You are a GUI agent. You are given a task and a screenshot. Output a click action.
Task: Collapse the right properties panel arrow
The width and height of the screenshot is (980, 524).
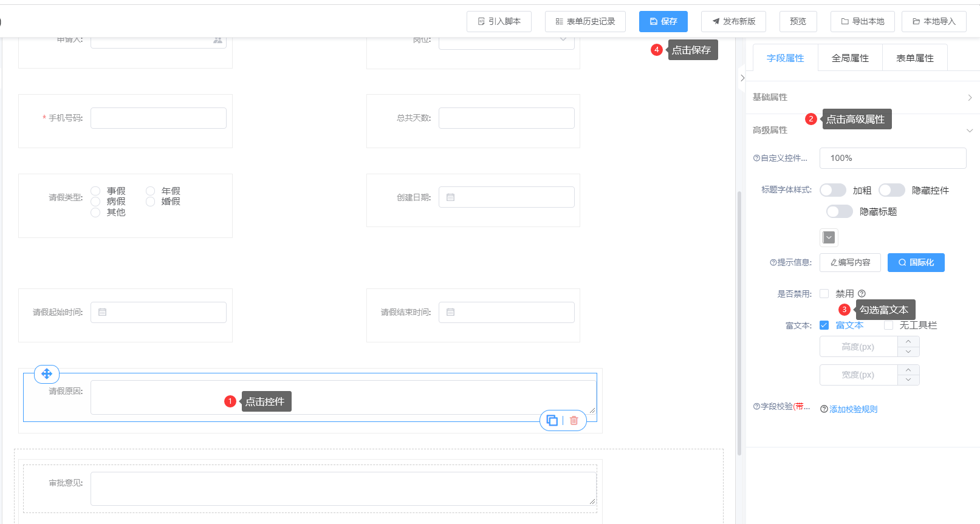point(742,78)
